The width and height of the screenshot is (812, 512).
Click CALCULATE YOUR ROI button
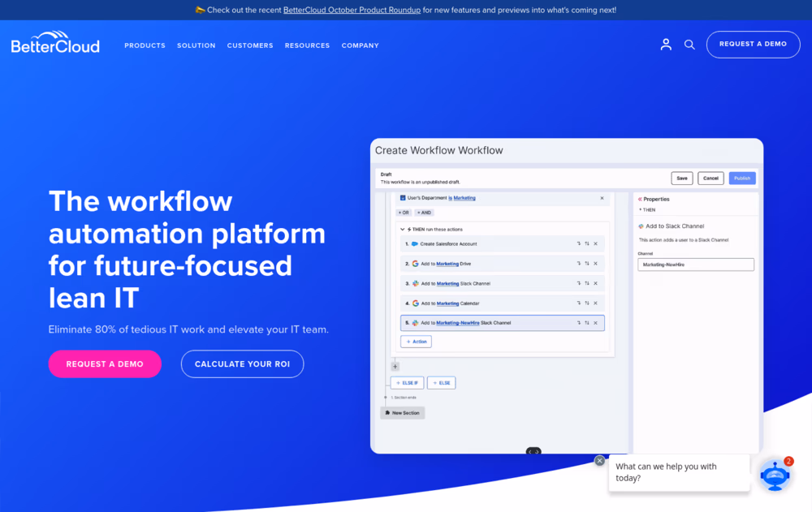(242, 364)
